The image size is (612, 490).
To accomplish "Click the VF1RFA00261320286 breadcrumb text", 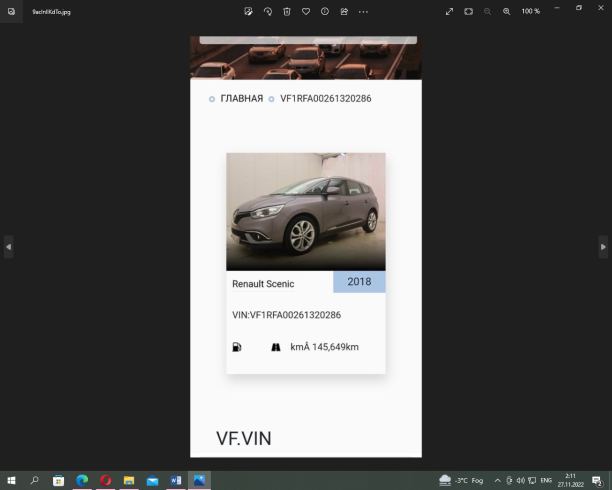I will [326, 98].
